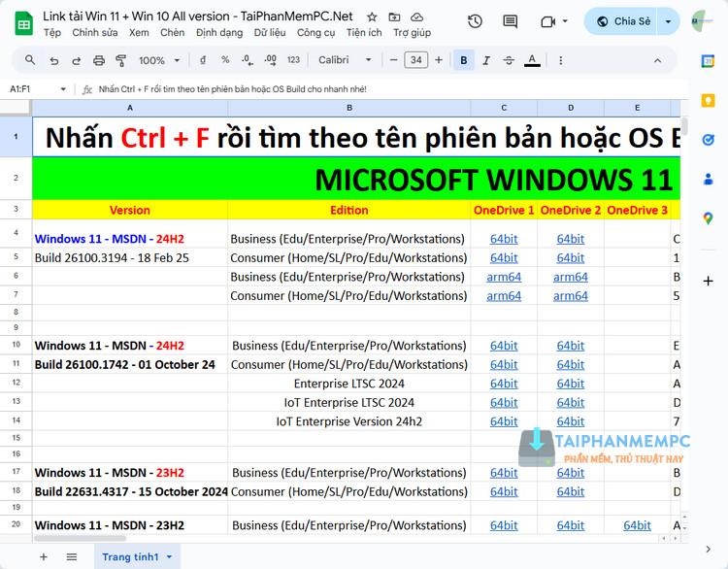Click the Chia sẻ share button
This screenshot has width=728, height=569.
pos(623,21)
